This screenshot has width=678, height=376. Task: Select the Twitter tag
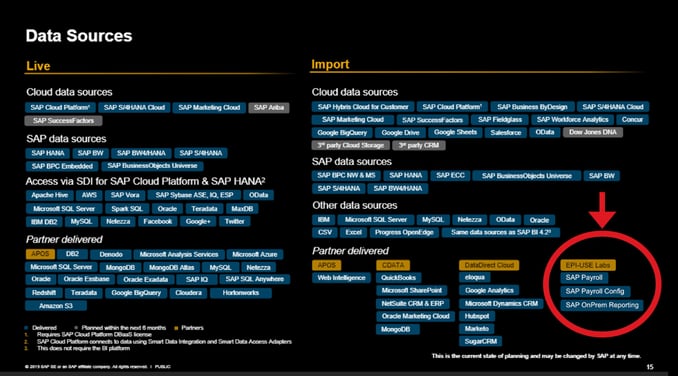234,222
